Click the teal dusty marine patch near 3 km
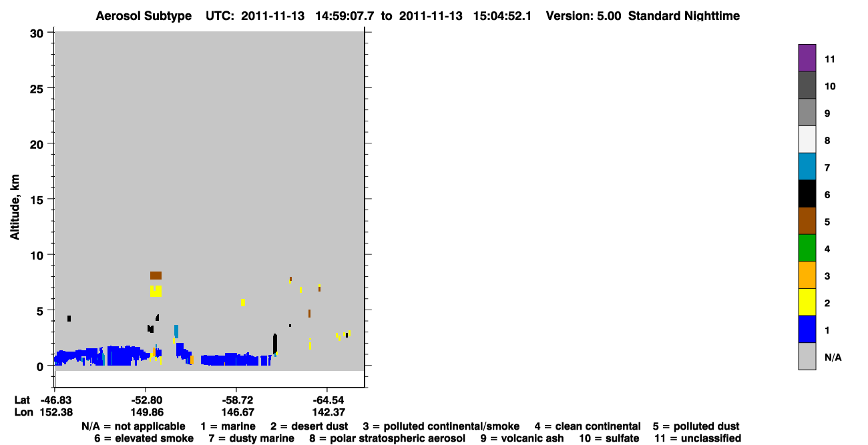Viewport: 868px width, 445px height. (x=176, y=331)
